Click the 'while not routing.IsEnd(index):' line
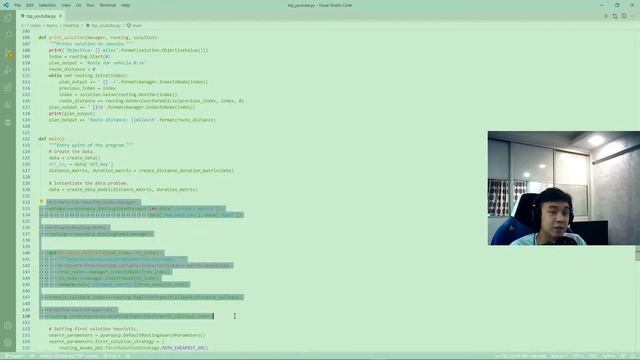 click(x=88, y=76)
